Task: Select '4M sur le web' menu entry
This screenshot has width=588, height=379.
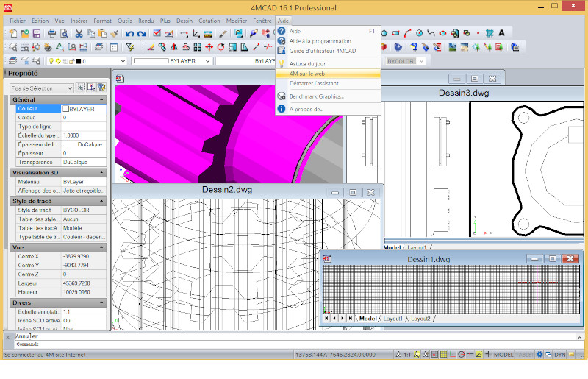Action: point(328,74)
